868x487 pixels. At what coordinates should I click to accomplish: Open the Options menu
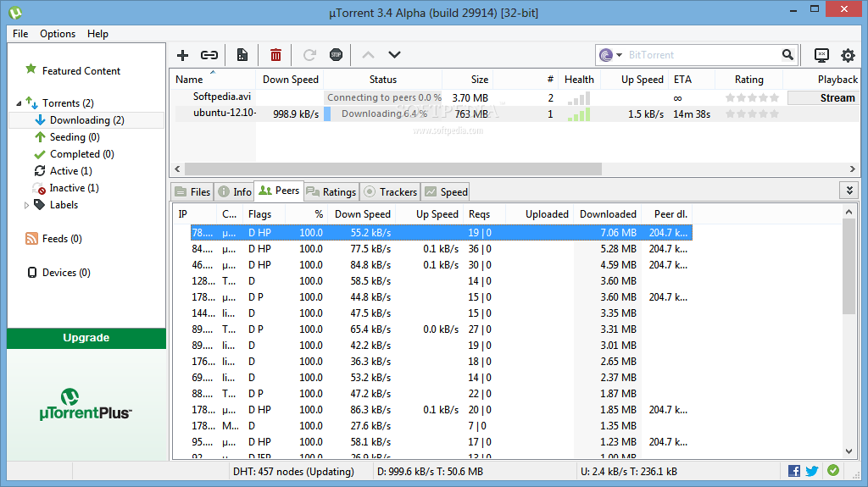pyautogui.click(x=58, y=34)
